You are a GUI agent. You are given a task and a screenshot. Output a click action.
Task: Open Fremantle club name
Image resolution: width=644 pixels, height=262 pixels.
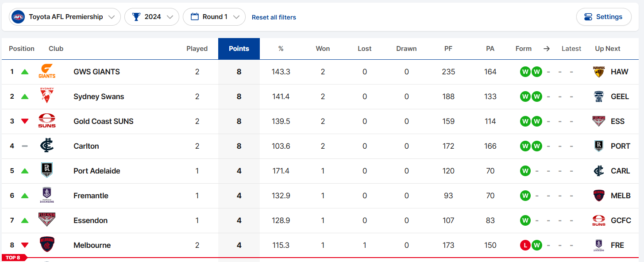coord(91,196)
